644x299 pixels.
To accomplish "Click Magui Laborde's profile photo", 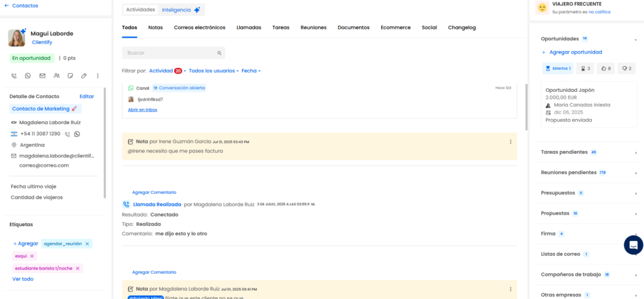I will [x=16, y=38].
